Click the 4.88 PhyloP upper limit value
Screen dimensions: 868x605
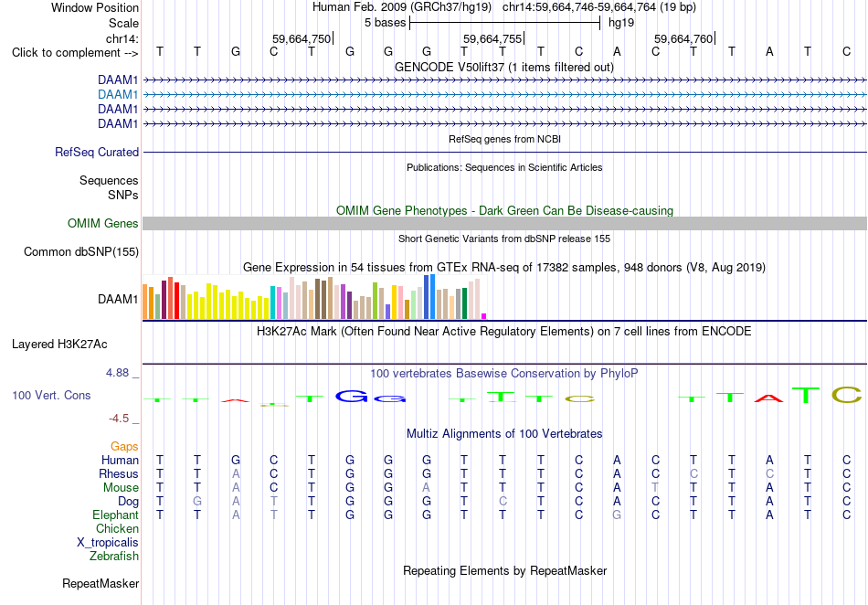pyautogui.click(x=117, y=373)
